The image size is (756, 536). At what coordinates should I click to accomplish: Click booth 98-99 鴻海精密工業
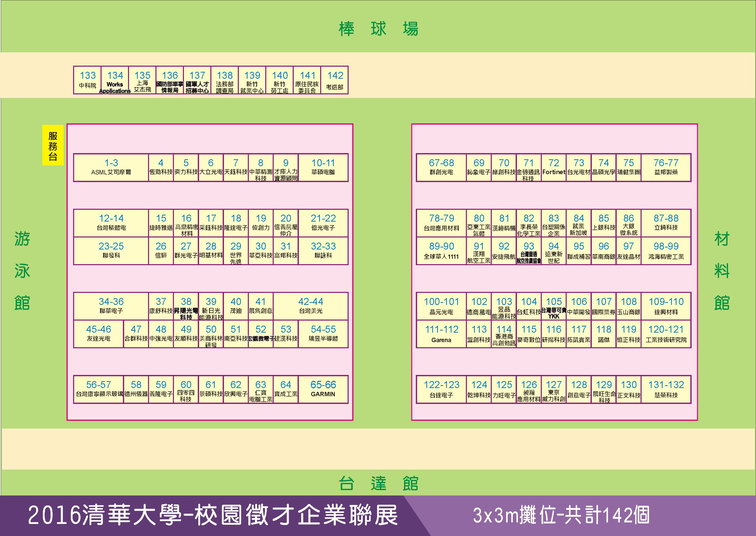click(666, 251)
